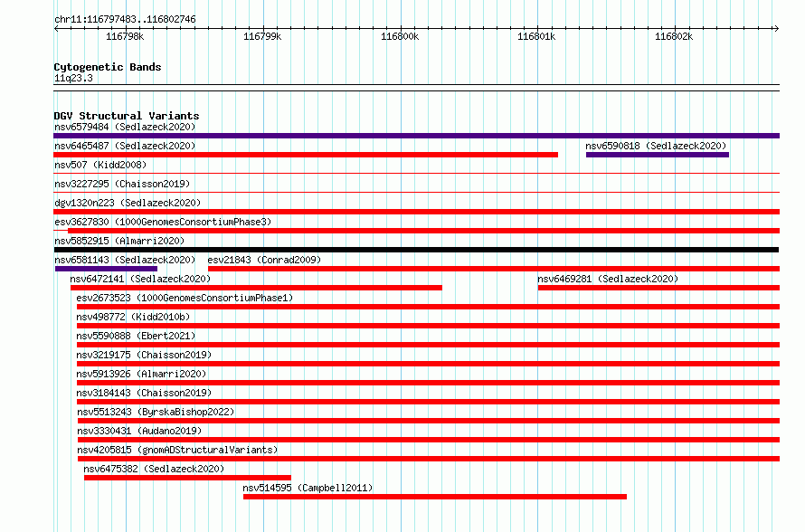Click the Cytogenetic Bands track title
Screen dimensions: 805x532
(x=108, y=67)
